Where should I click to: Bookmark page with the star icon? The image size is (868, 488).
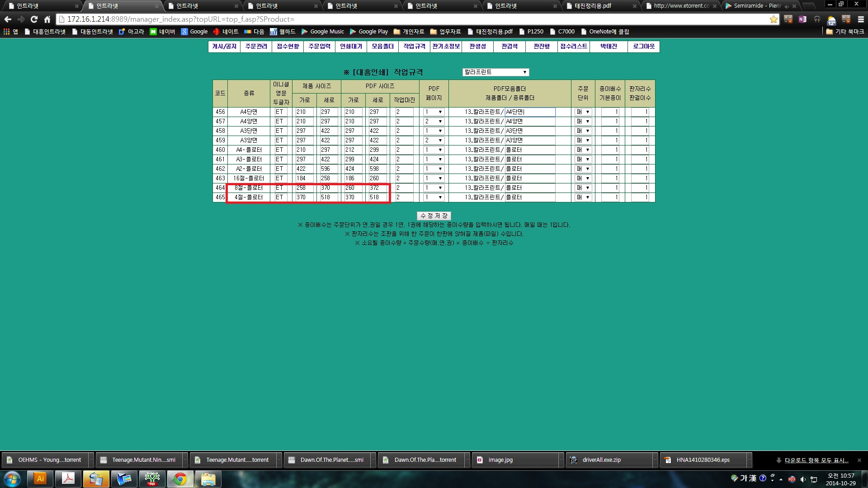pyautogui.click(x=774, y=19)
